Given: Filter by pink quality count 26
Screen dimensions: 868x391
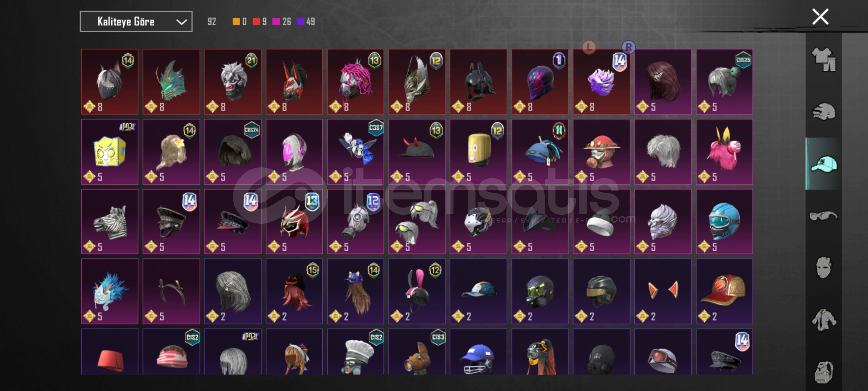Looking at the screenshot, I should 281,22.
